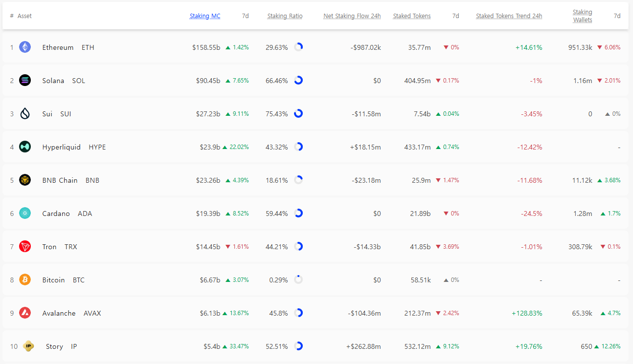Open the Solana asset name
This screenshot has height=364, width=633.
[53, 81]
